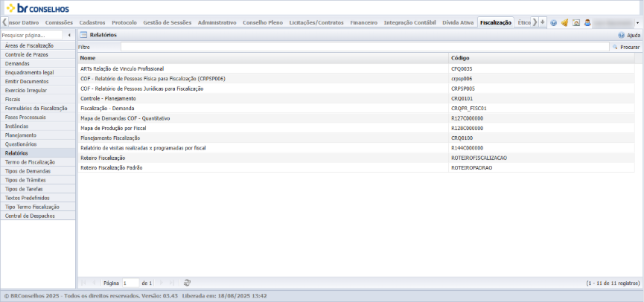The width and height of the screenshot is (644, 302).
Task: Open Fases Processuais in sidebar
Action: [38, 118]
